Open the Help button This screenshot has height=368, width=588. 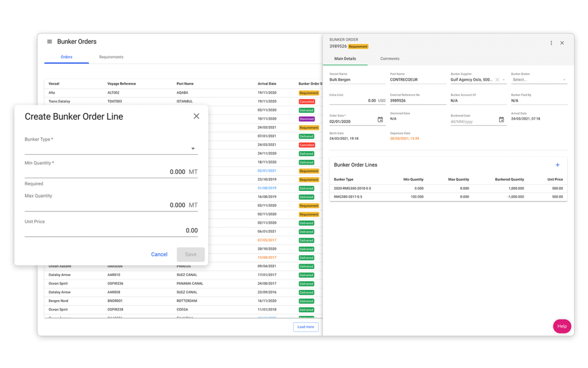(562, 326)
